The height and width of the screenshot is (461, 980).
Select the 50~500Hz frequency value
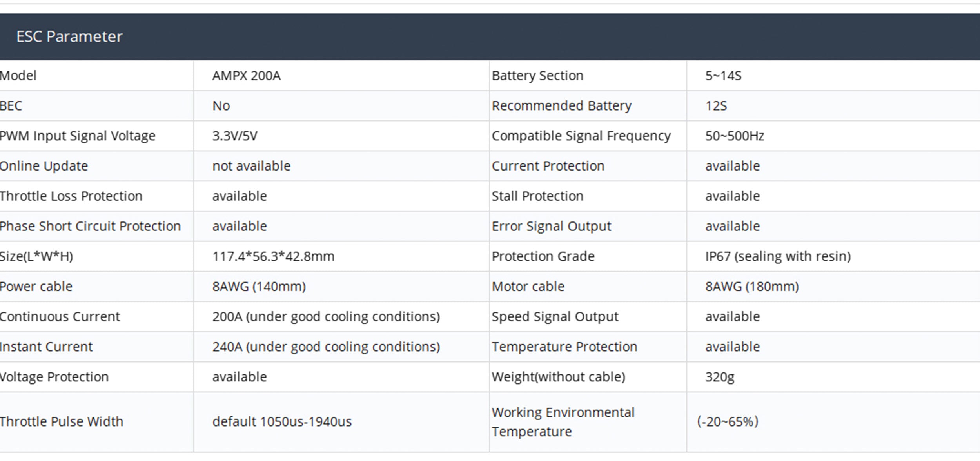[735, 136]
